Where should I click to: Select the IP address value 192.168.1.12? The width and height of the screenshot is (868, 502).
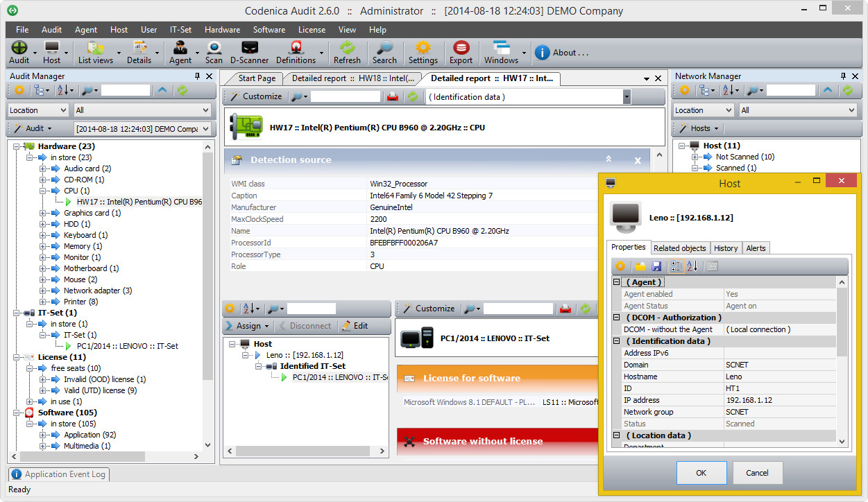[x=749, y=400]
